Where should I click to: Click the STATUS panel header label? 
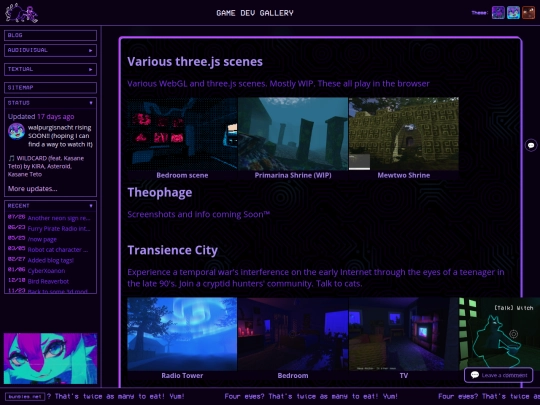pyautogui.click(x=19, y=103)
